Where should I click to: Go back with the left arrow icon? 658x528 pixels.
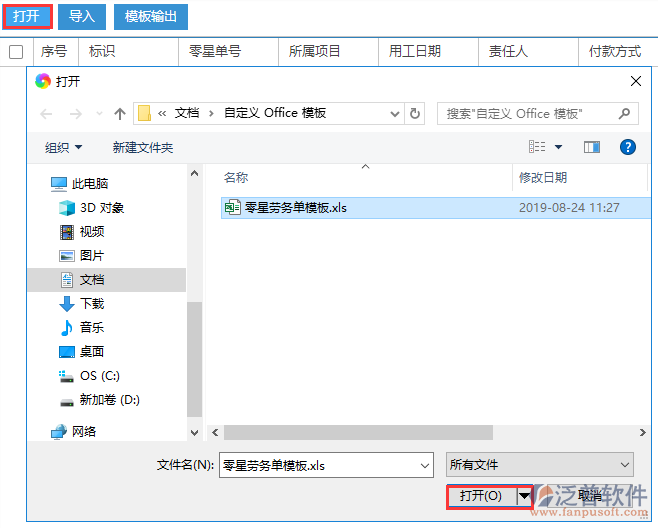pos(46,114)
